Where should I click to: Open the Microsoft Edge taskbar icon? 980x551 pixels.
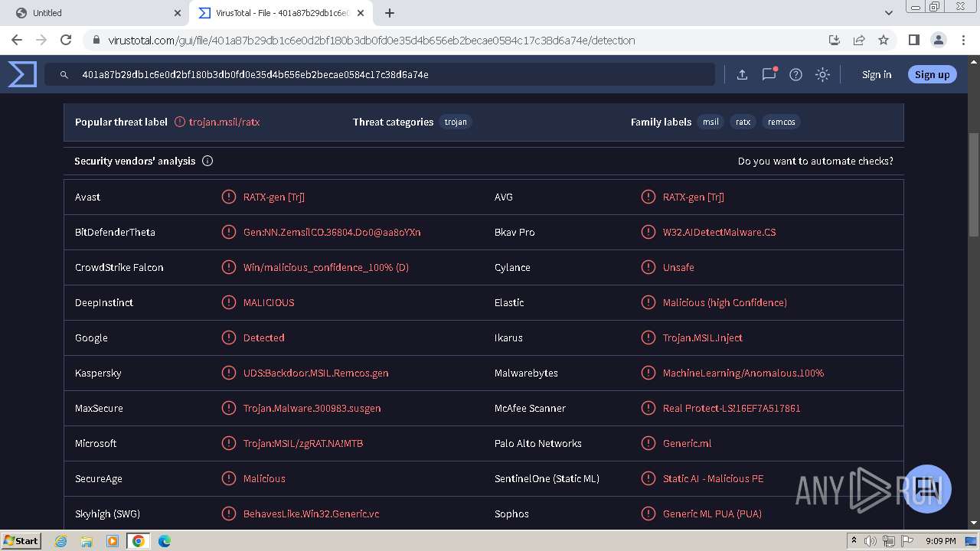point(165,541)
